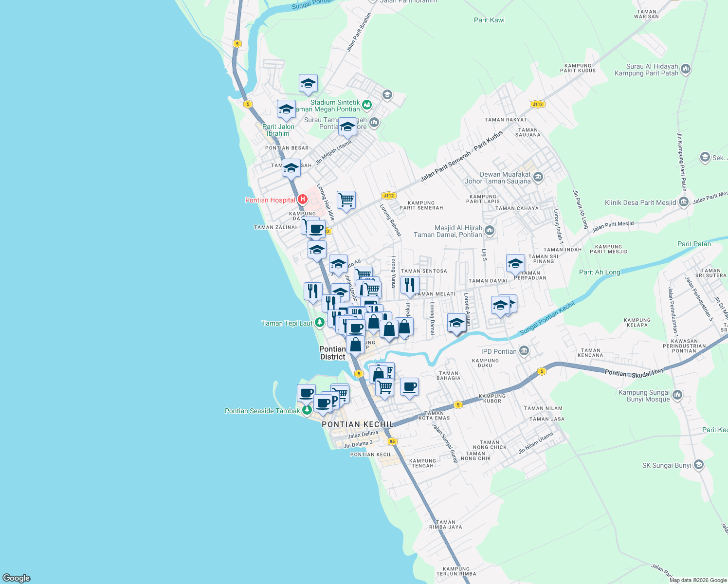Click the coffee cup marker near Taman Bahagia
The width and height of the screenshot is (728, 584).
[409, 386]
